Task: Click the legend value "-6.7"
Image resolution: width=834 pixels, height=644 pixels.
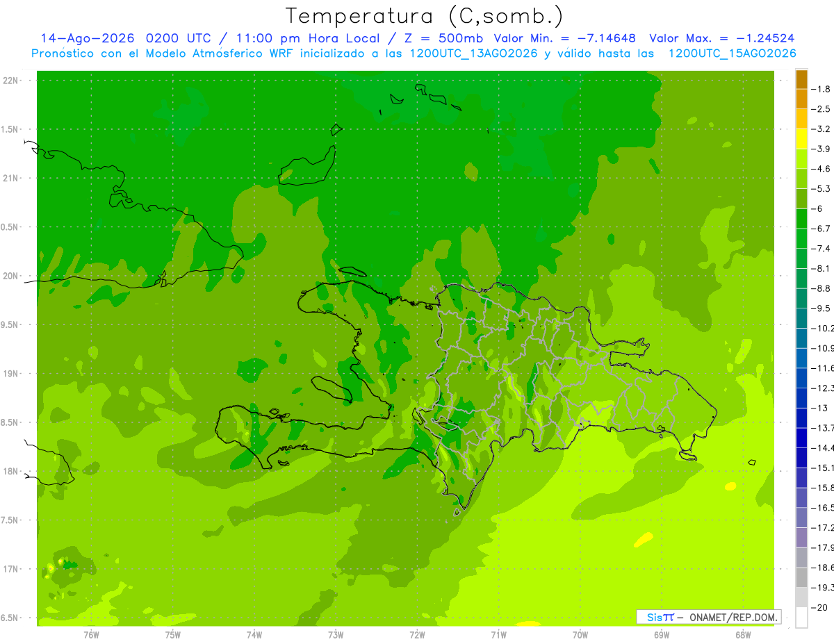Action: [x=820, y=229]
